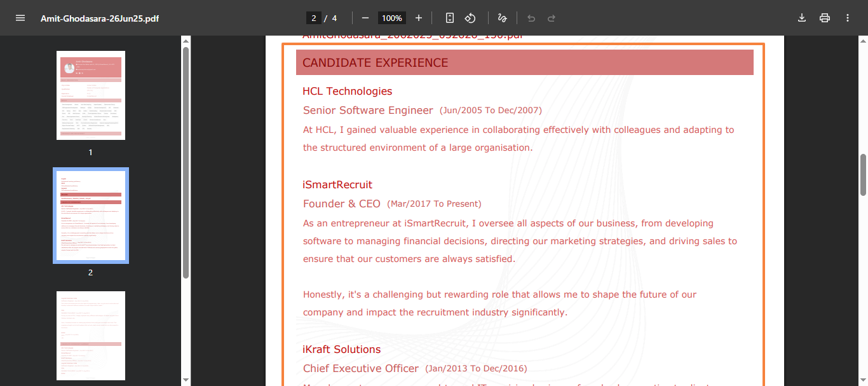Click the redo arrow icon
This screenshot has height=386, width=868.
[x=552, y=18]
